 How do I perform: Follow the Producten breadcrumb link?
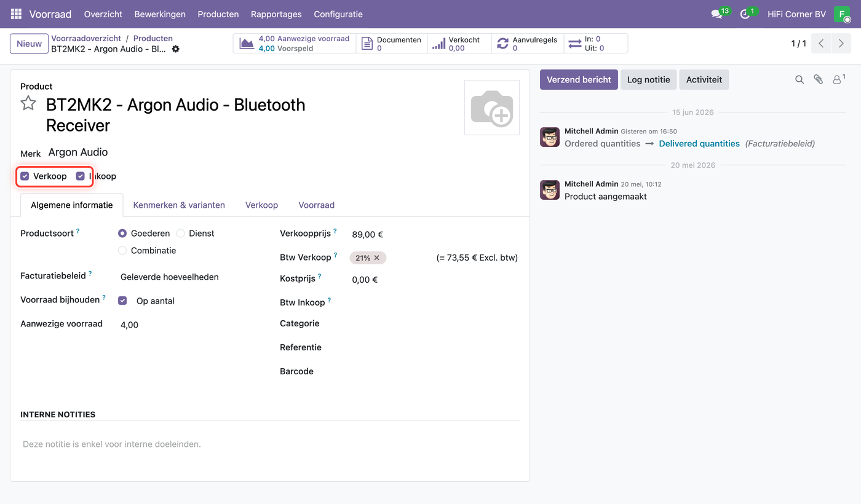pos(153,38)
